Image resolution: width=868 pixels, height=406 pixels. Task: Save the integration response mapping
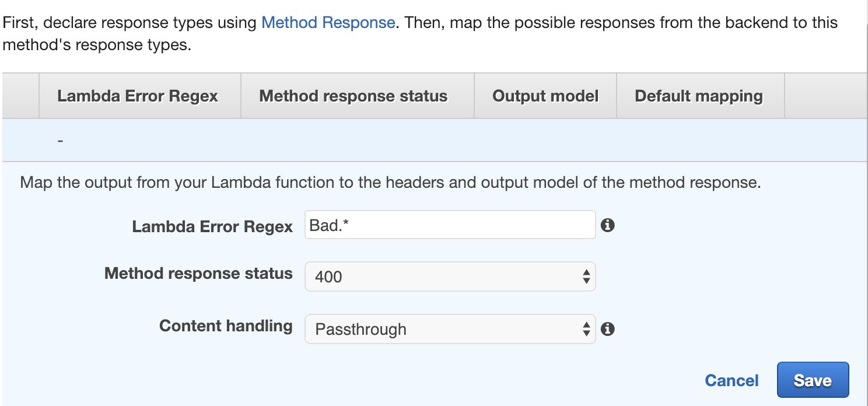[813, 380]
